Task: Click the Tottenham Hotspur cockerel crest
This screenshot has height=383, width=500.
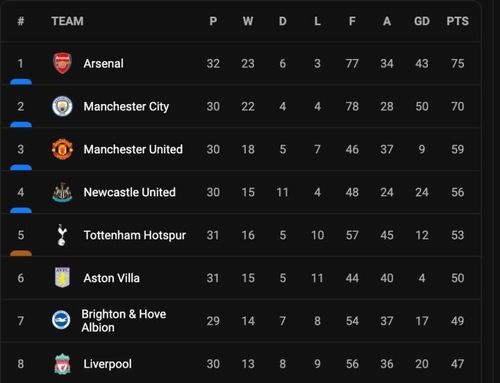Action: pyautogui.click(x=62, y=235)
